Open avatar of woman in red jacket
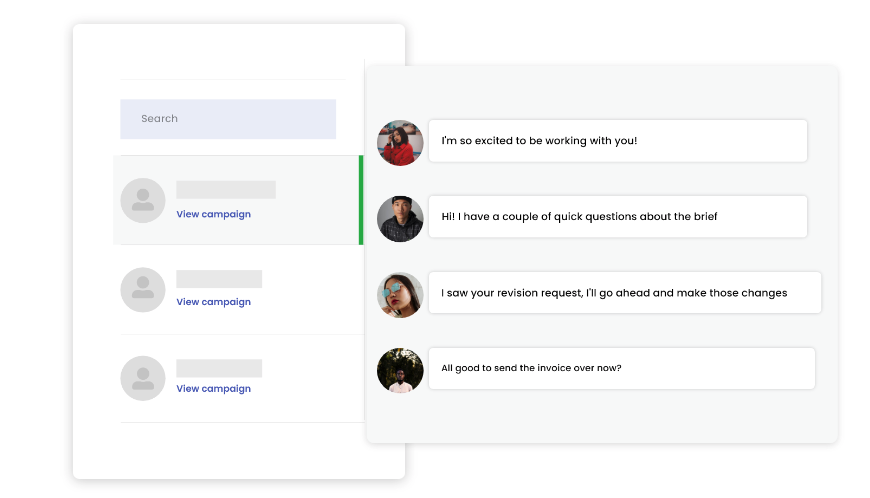870x498 pixels. (400, 143)
